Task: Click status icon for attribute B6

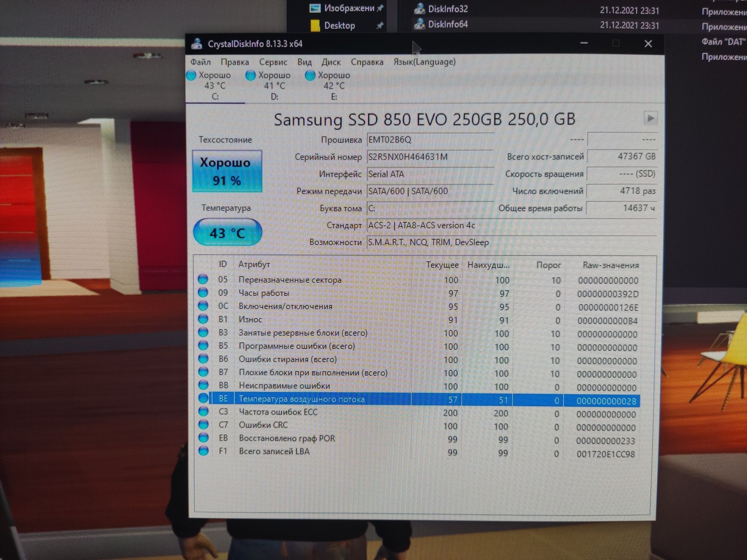Action: point(203,359)
